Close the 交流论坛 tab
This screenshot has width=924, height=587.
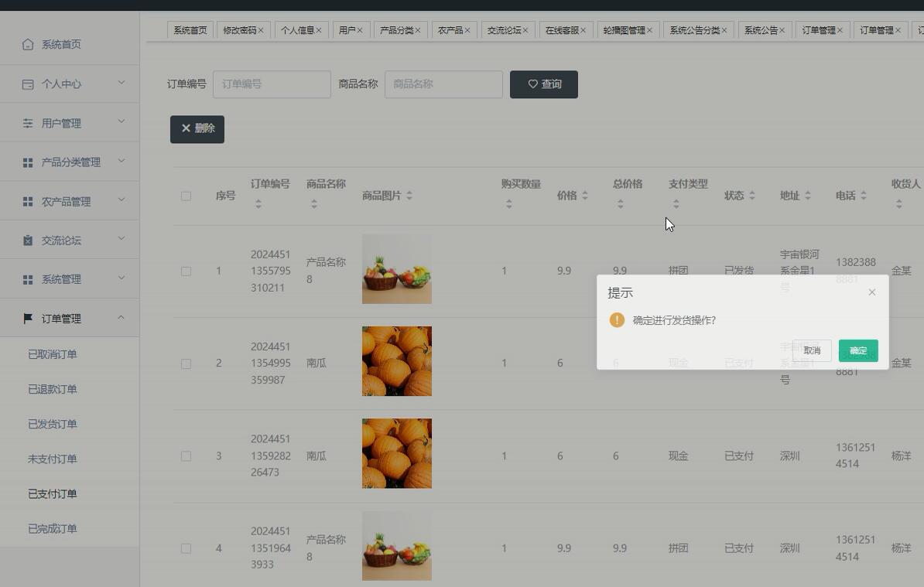point(525,30)
